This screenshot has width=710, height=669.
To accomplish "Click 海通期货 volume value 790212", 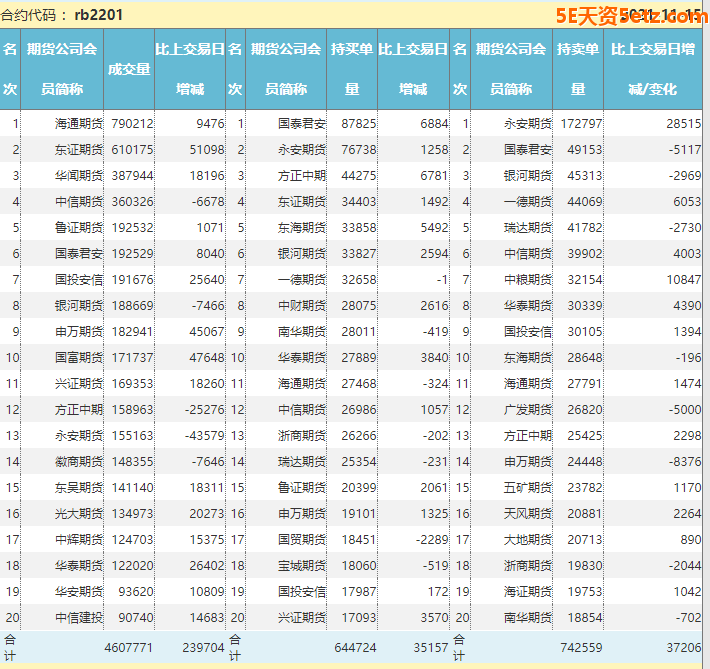I will point(132,124).
